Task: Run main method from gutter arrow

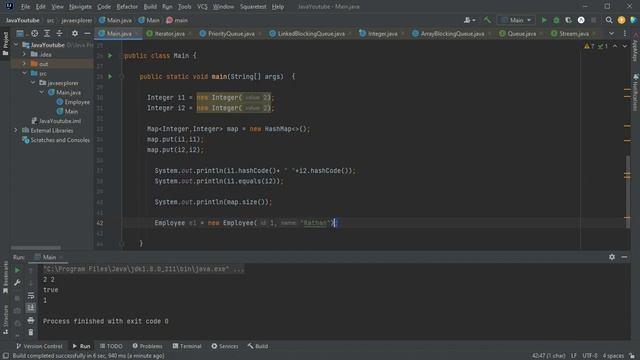Action: click(110, 76)
